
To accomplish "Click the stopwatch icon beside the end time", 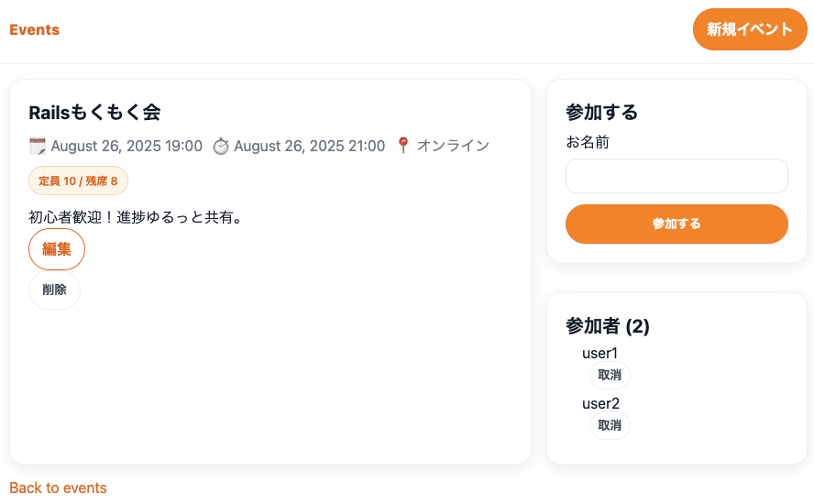I will click(221, 147).
